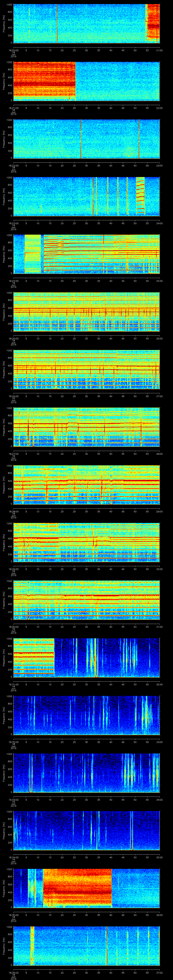This screenshot has height=980, width=173.
Task: Click the spectrogram panel starting at 18:29:00
Action: (x=86, y=543)
